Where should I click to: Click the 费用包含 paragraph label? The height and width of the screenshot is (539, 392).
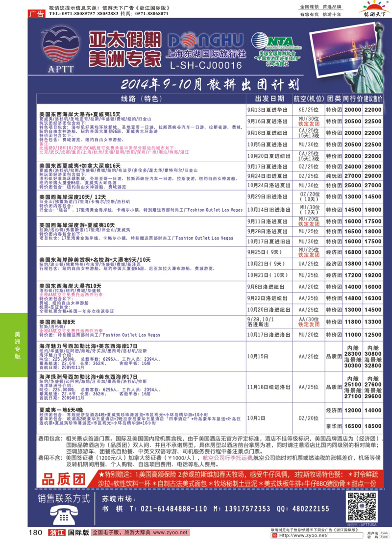pos(50,439)
